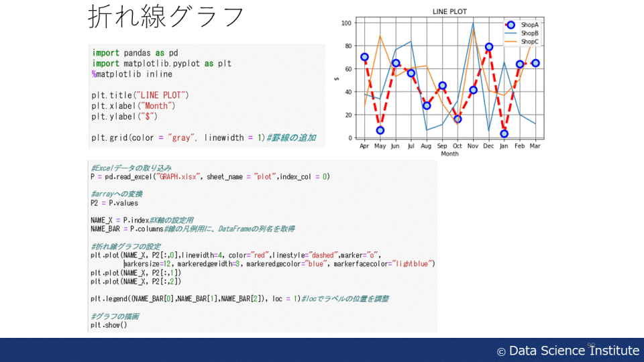The height and width of the screenshot is (362, 644).
Task: Click the ShopB legend entry
Action: pos(529,33)
